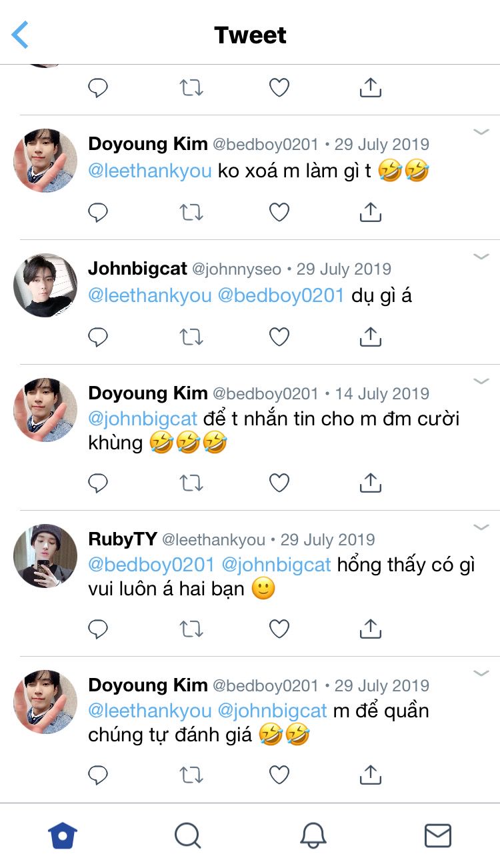Retweet RubyTY's tweet
Viewport: 500px width, 868px height.
click(191, 629)
